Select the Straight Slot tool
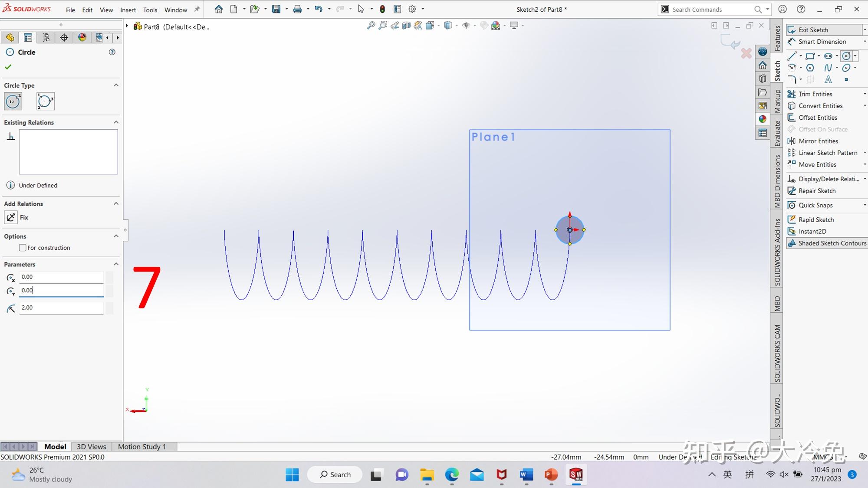Viewport: 868px width, 488px height. 828,56
